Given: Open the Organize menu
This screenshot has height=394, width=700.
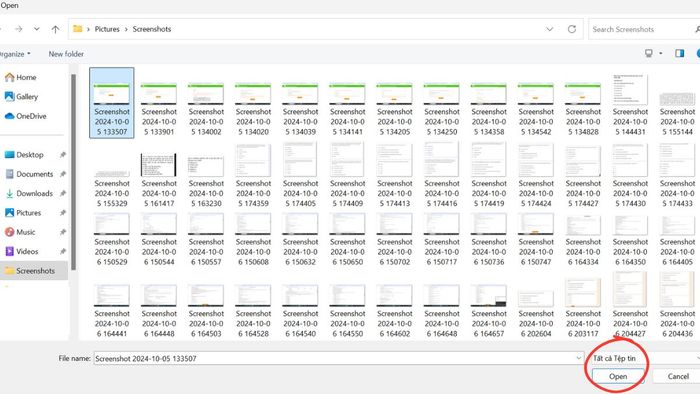Looking at the screenshot, I should [15, 54].
